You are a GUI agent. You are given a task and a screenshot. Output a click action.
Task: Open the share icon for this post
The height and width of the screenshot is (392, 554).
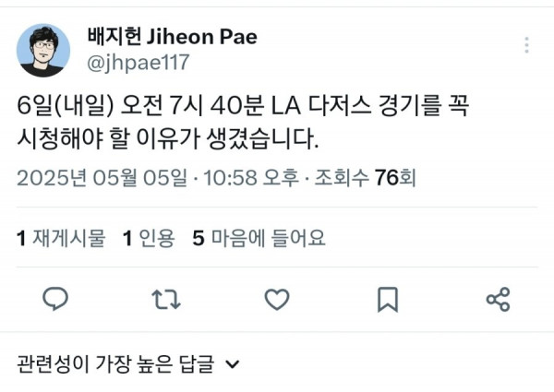499,299
